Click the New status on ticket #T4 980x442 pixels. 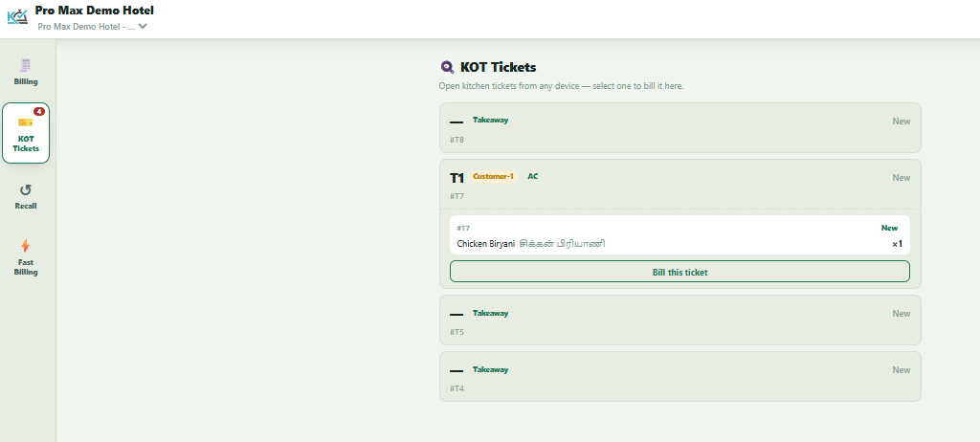pos(902,370)
